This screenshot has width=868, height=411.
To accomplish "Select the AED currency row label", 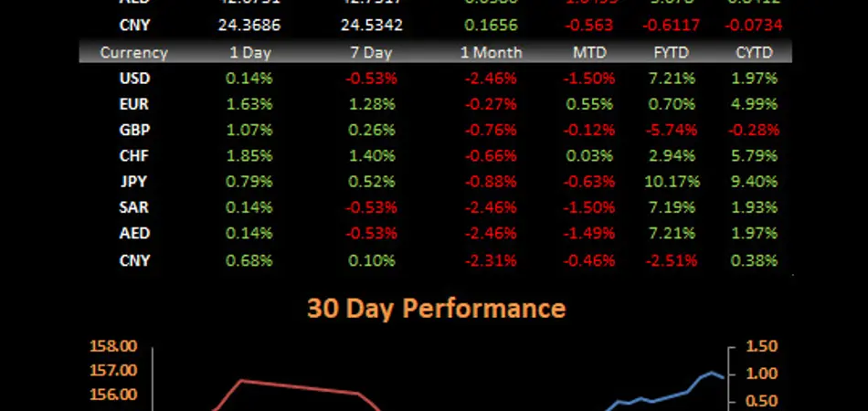I will coord(134,234).
